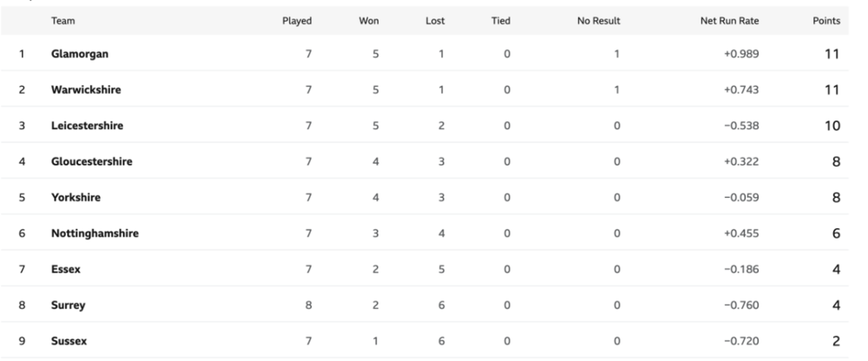This screenshot has width=868, height=361.
Task: Open the Surrey team link
Action: click(x=68, y=305)
